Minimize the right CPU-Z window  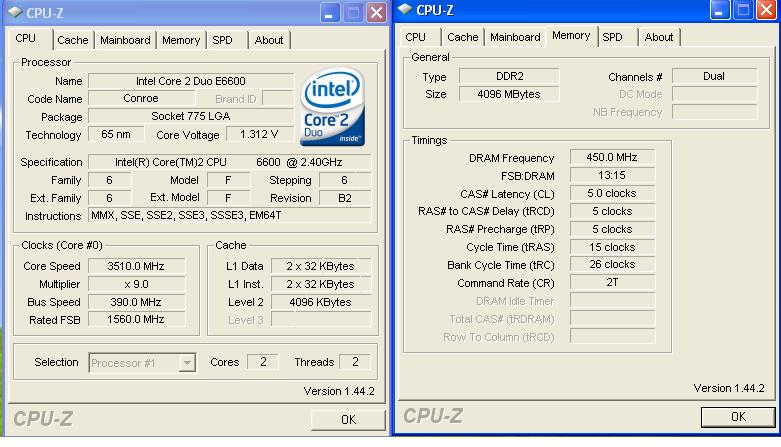(719, 10)
